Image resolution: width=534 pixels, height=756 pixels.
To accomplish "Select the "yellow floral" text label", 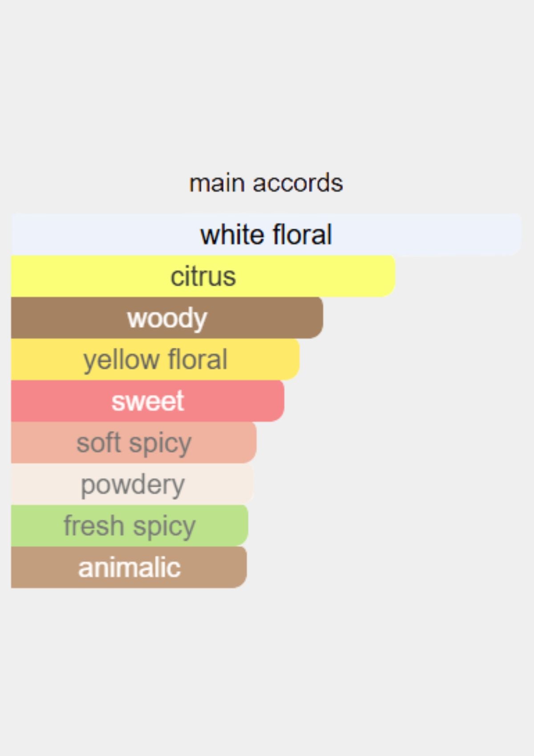I will [x=155, y=359].
